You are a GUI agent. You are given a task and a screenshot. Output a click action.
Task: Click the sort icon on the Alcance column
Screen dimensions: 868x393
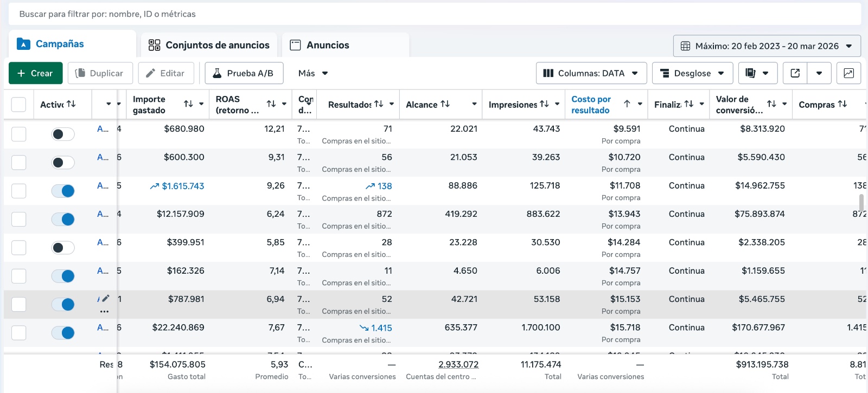(x=445, y=104)
